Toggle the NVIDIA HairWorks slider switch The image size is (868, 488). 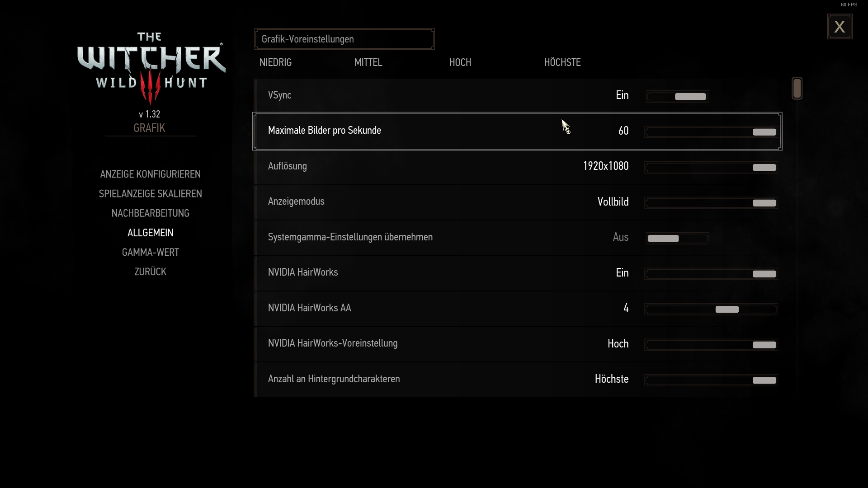click(x=711, y=274)
